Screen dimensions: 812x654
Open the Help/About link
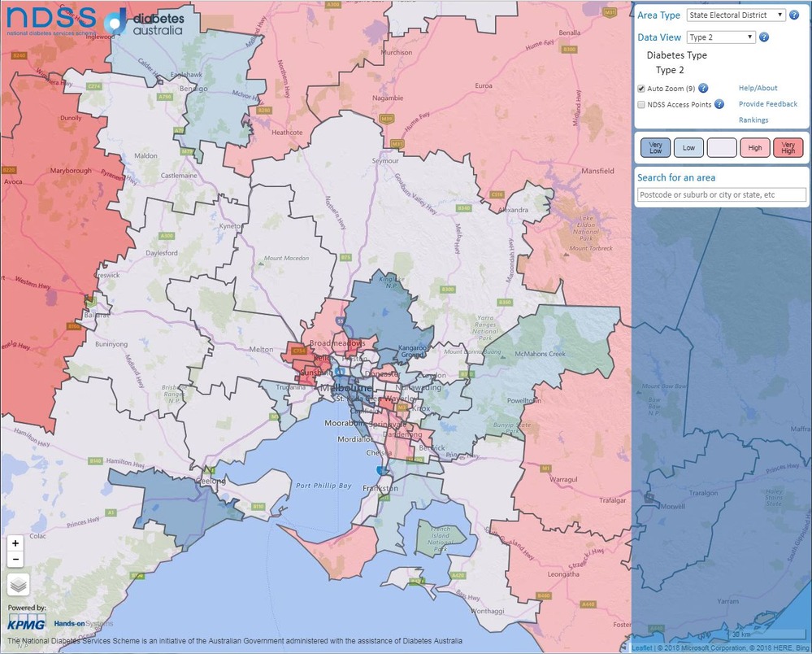[758, 88]
